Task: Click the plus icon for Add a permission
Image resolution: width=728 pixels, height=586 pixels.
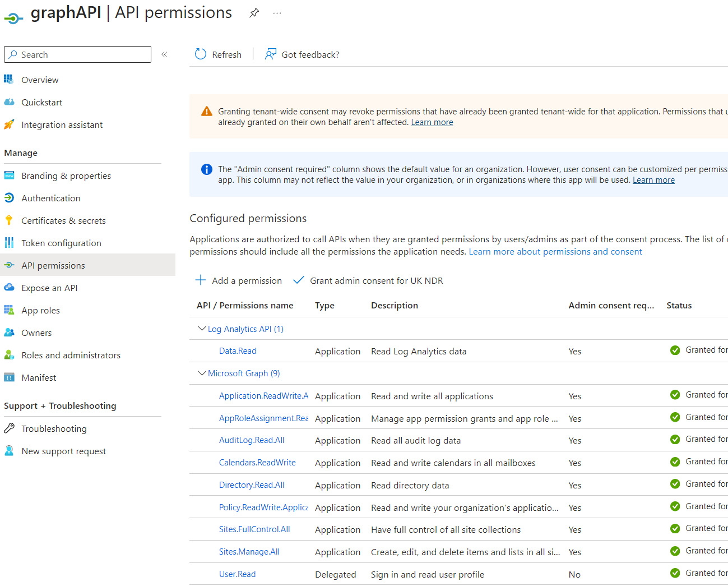Action: pyautogui.click(x=201, y=280)
